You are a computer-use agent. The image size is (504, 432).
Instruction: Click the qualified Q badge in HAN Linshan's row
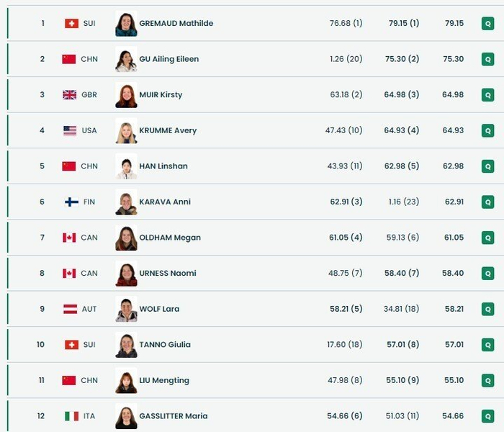click(487, 166)
